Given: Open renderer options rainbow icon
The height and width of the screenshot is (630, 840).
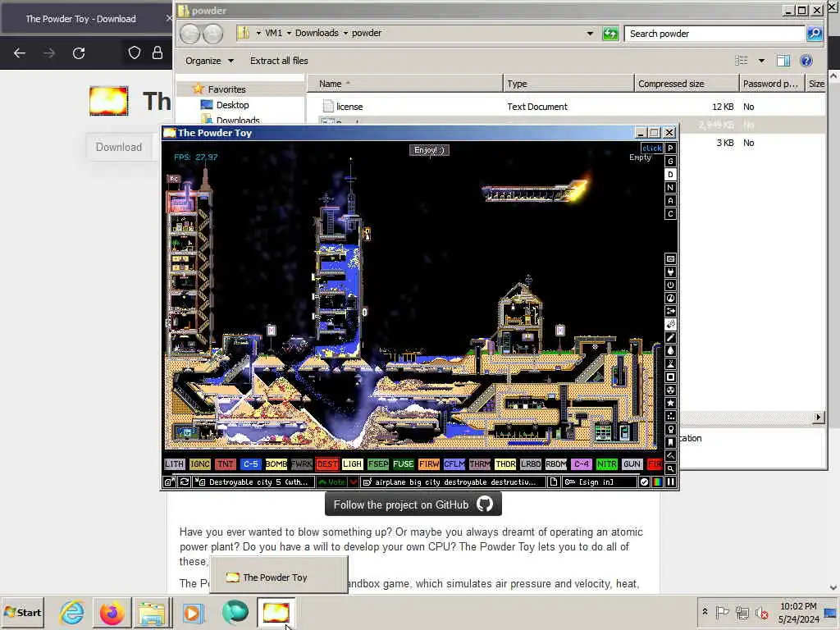Looking at the screenshot, I should 657,482.
